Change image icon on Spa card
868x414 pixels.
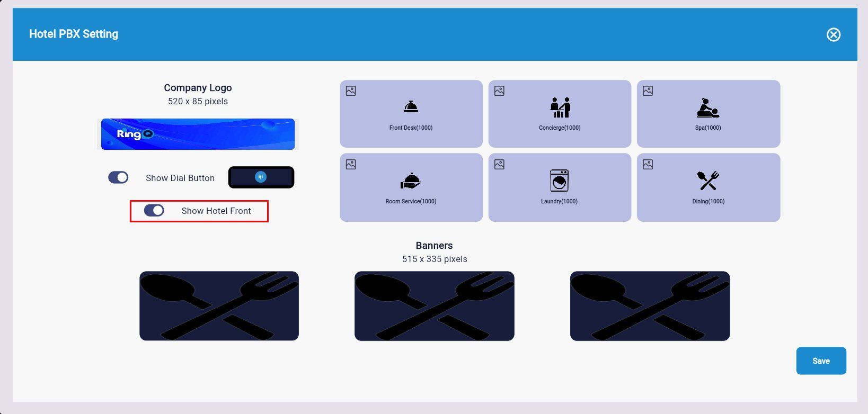click(x=648, y=91)
